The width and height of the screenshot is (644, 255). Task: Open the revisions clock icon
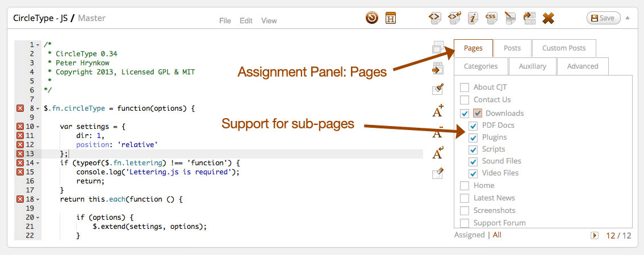pyautogui.click(x=372, y=18)
